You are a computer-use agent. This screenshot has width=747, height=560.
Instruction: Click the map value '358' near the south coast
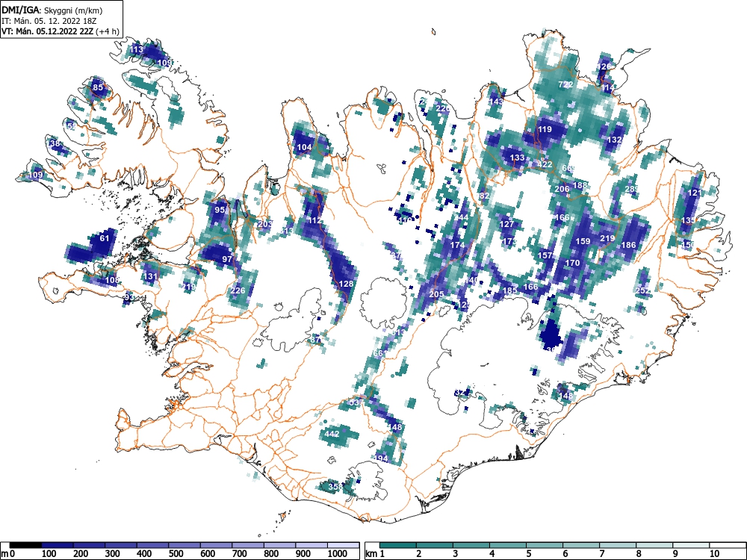pyautogui.click(x=335, y=487)
